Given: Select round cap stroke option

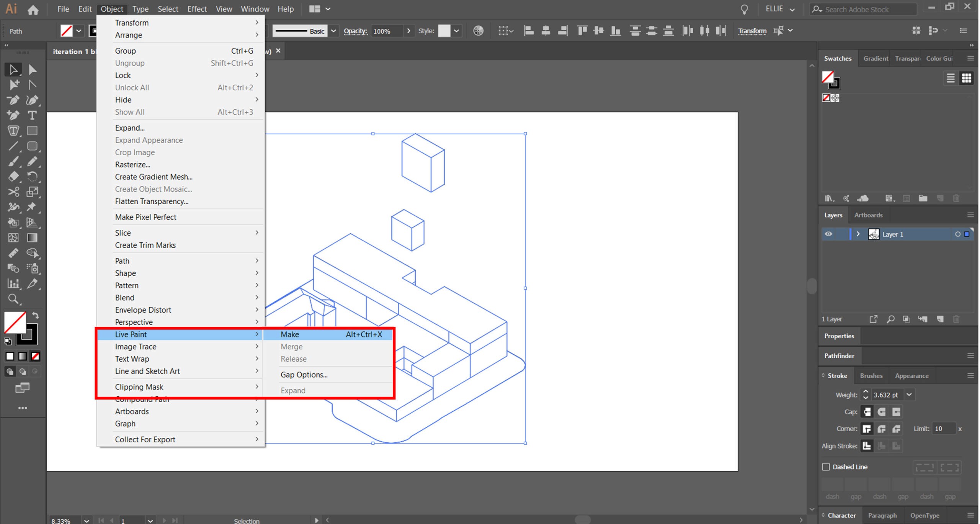Looking at the screenshot, I should pos(882,412).
